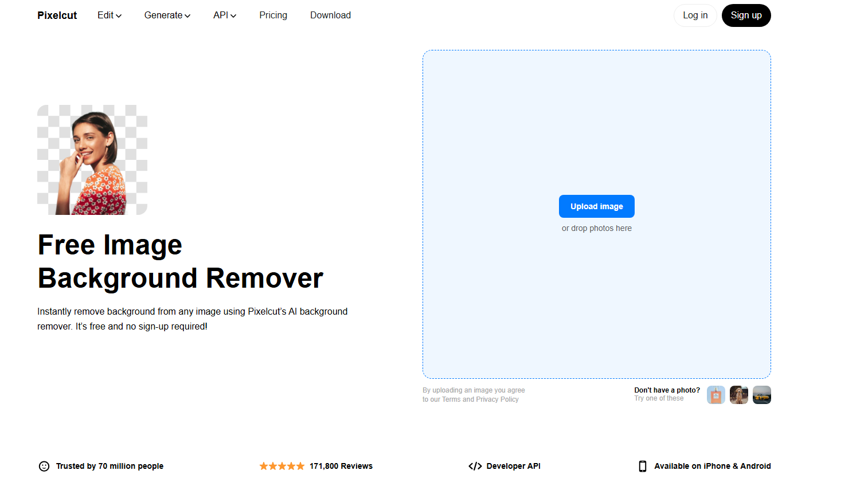Open the Terms link
The width and height of the screenshot is (868, 490).
point(451,399)
